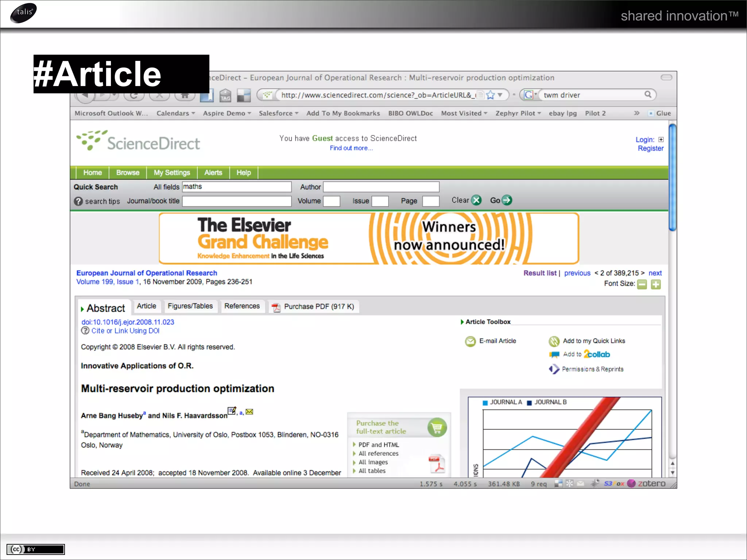Switch to the Figures/Tables tab
The image size is (747, 560).
(190, 306)
